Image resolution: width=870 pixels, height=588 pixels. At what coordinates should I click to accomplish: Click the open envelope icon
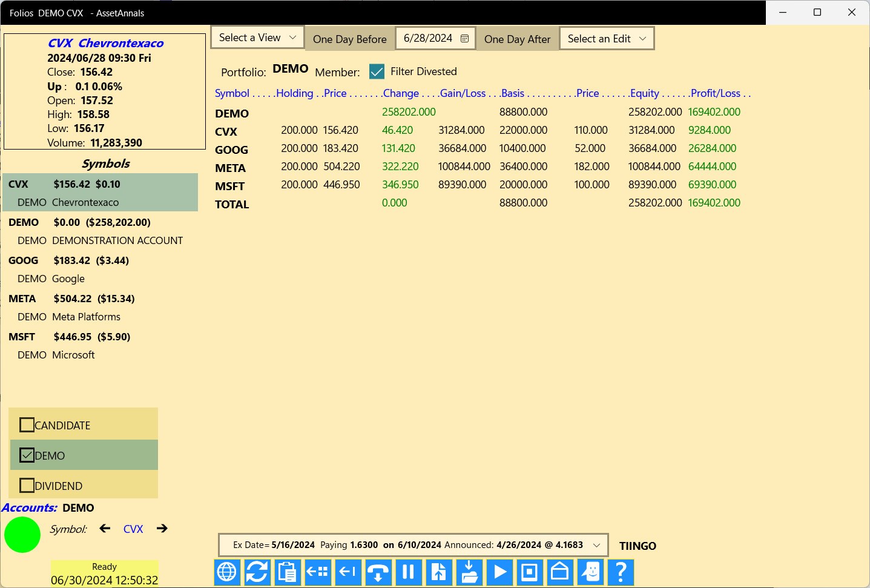tap(560, 572)
